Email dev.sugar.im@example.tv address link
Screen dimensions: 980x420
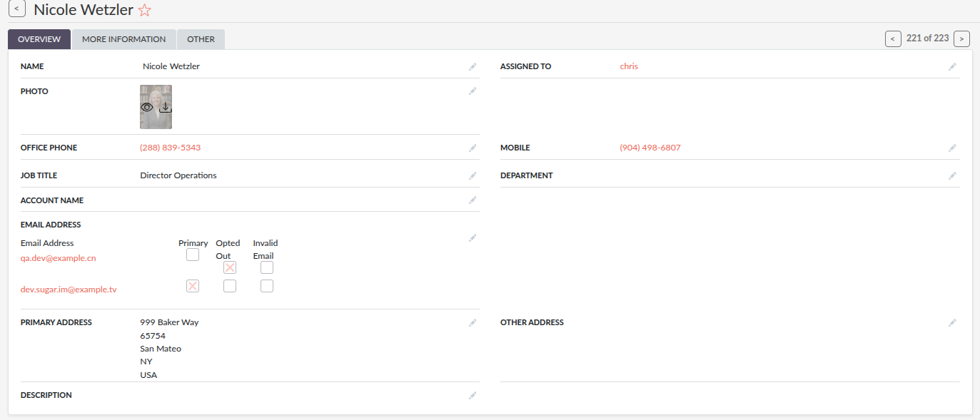[69, 290]
